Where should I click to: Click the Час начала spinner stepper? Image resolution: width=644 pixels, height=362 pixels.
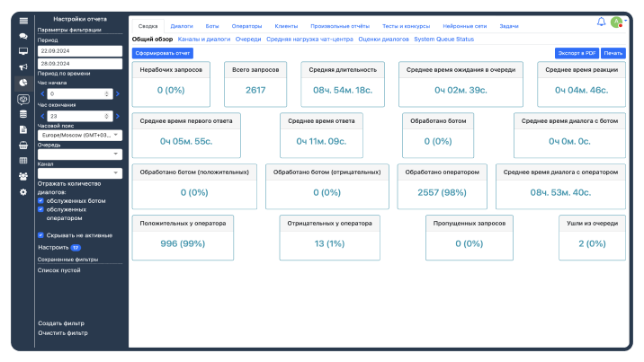click(107, 94)
